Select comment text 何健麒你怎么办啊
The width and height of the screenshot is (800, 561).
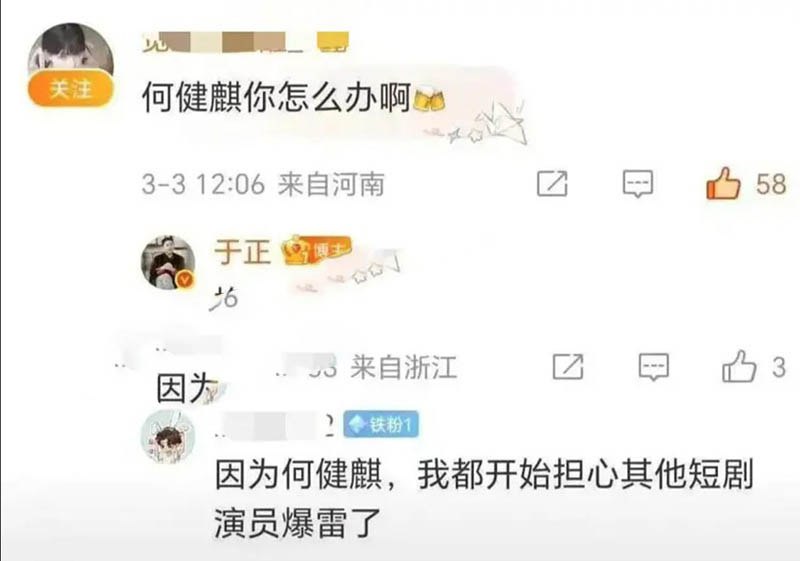(277, 97)
